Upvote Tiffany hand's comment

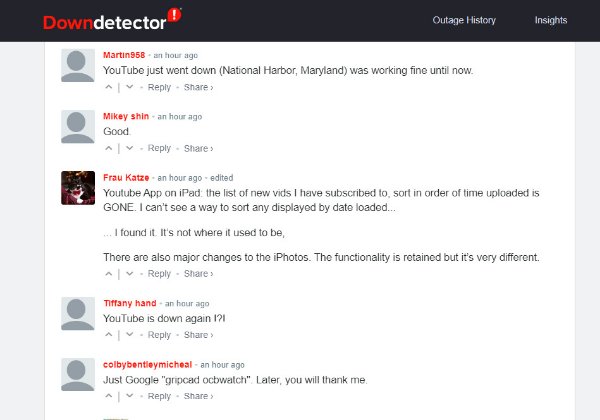[109, 335]
